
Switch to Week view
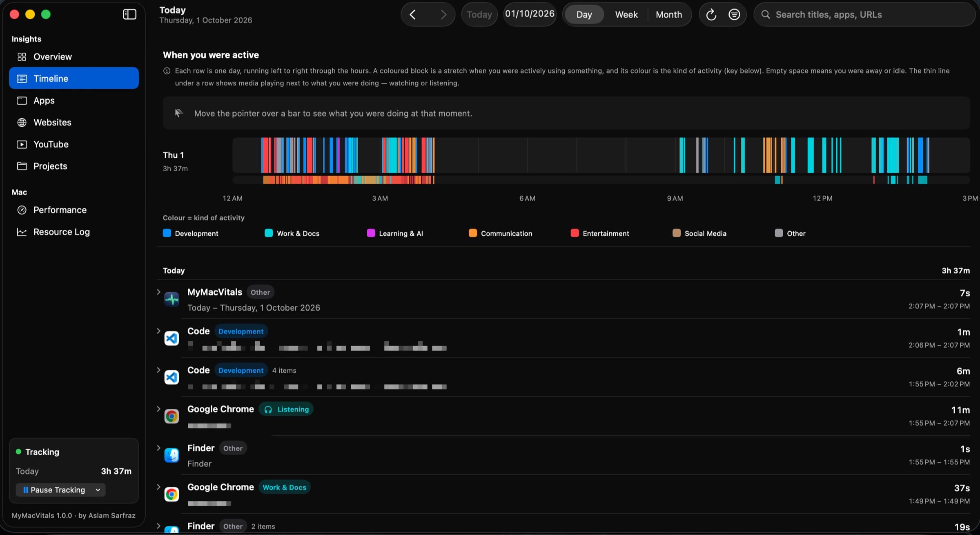pyautogui.click(x=626, y=15)
